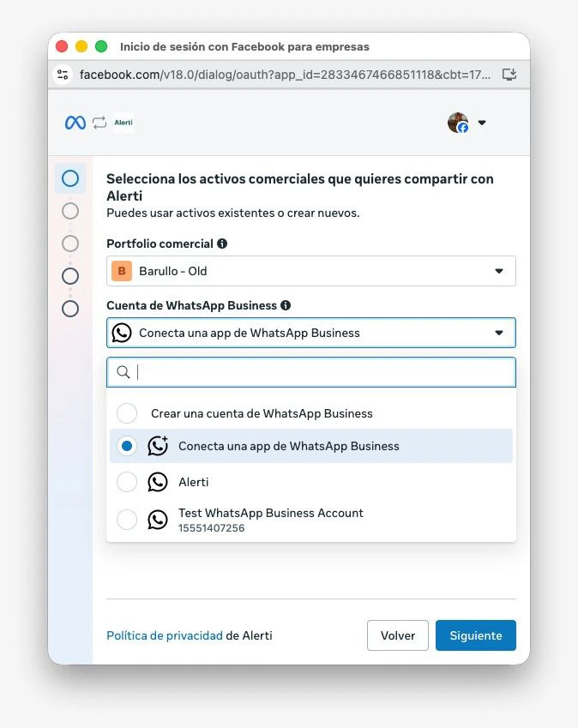Image resolution: width=578 pixels, height=728 pixels.
Task: Click the yellow minimize window button
Action: coord(81,46)
